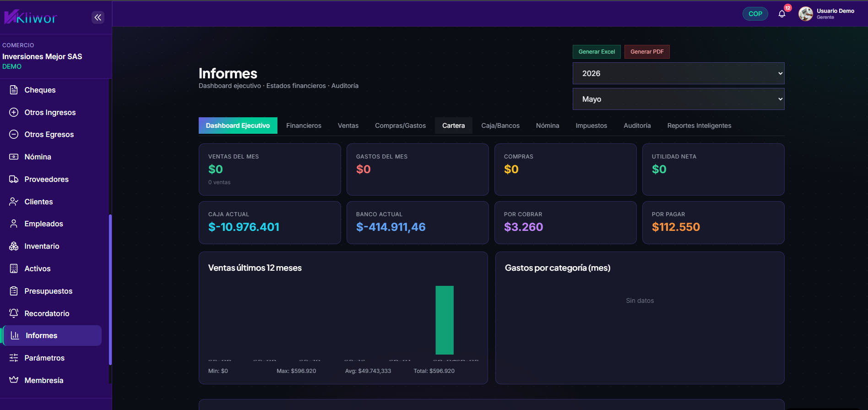Open the Auditoría tab
Image resolution: width=868 pixels, height=410 pixels.
637,126
